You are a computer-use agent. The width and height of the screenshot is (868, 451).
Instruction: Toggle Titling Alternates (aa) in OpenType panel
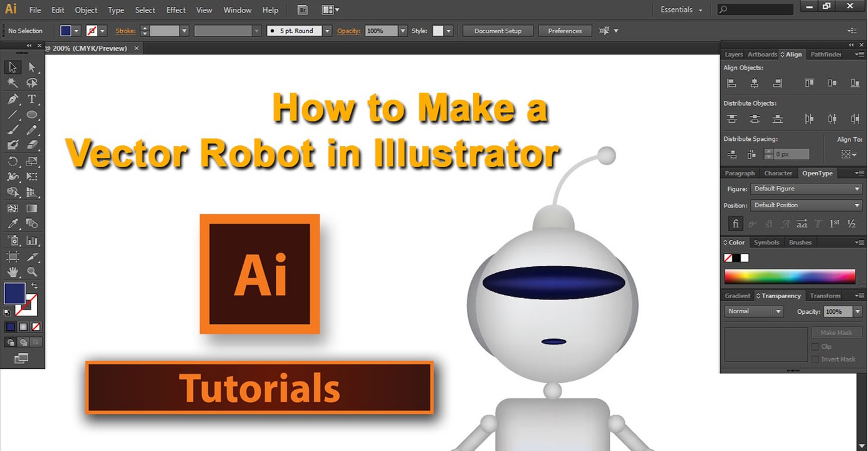pos(802,224)
